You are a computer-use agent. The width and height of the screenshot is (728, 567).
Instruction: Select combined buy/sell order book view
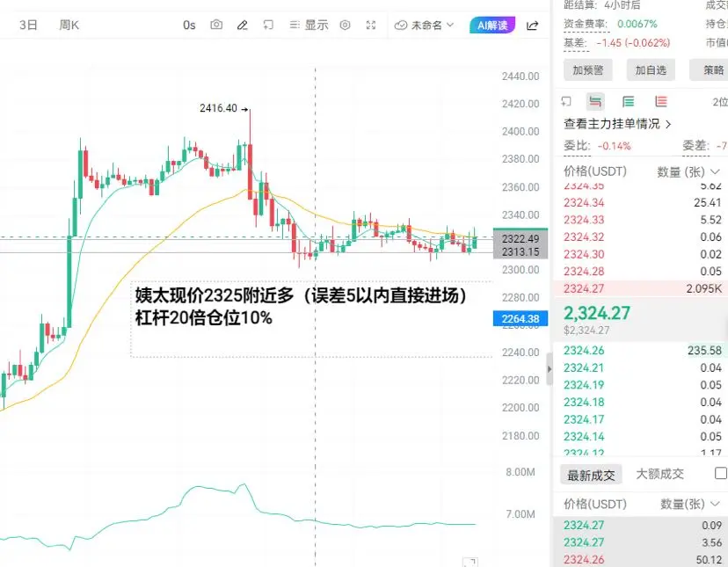point(596,101)
